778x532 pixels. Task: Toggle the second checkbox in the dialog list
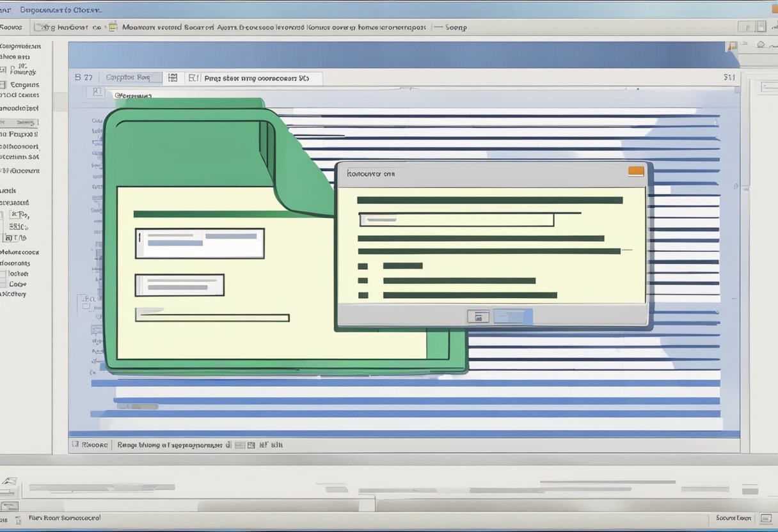(x=363, y=281)
